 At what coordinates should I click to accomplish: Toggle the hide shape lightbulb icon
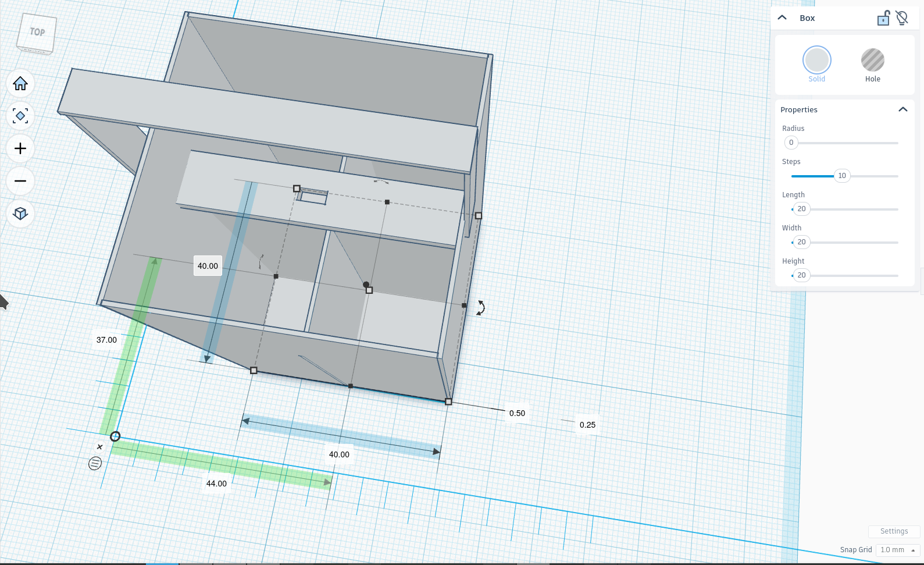tap(902, 18)
